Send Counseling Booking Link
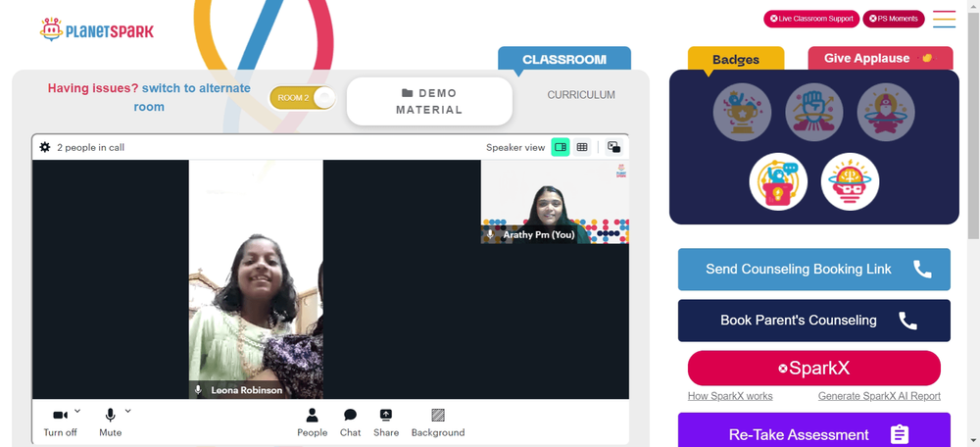The width and height of the screenshot is (980, 447). 813,270
